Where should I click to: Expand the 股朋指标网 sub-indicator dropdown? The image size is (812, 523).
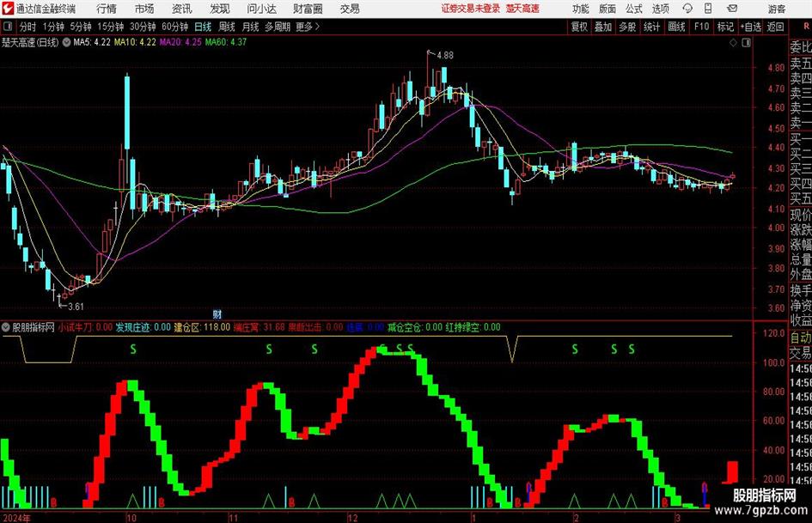pyautogui.click(x=6, y=327)
